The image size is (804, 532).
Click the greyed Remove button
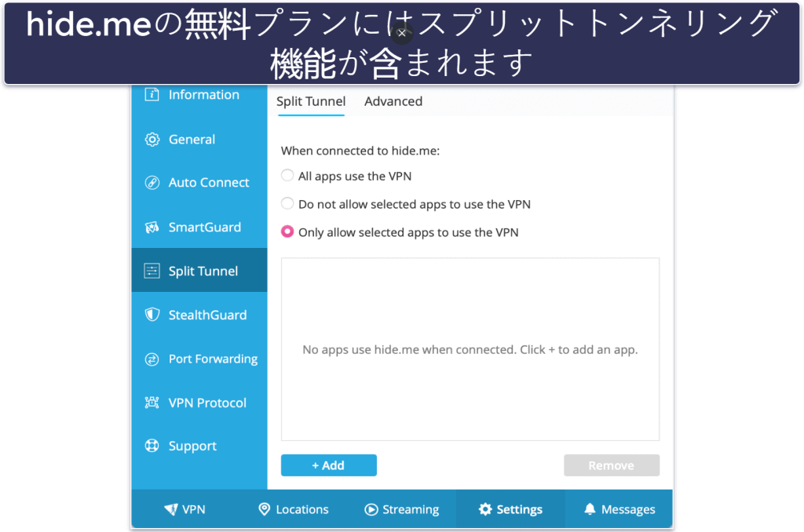[612, 465]
